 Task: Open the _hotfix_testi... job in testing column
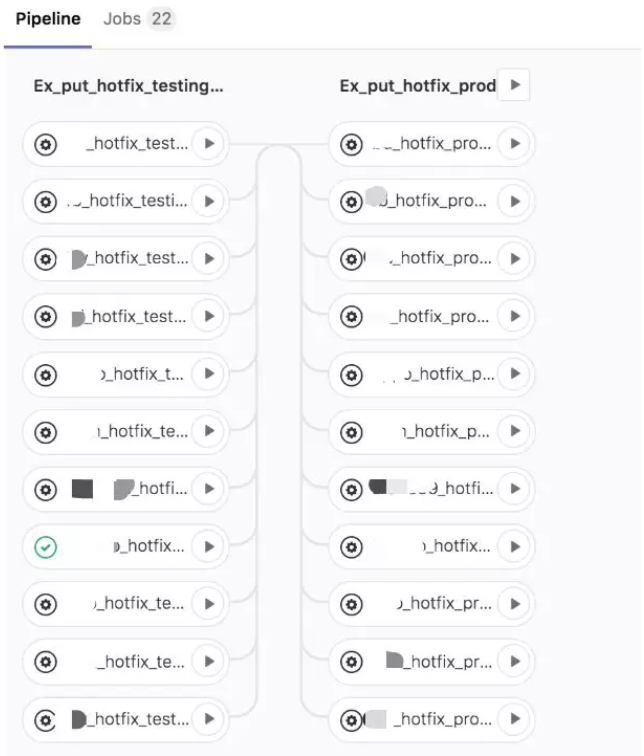point(127,201)
